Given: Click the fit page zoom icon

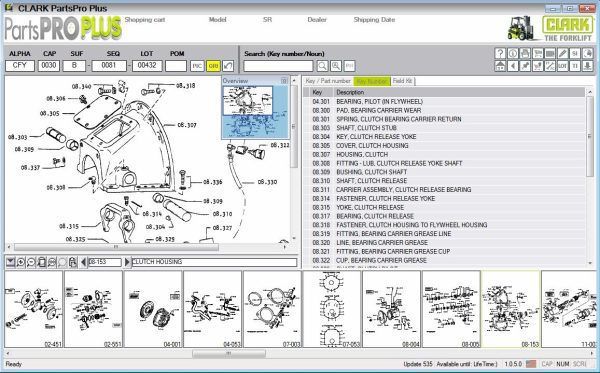Looking at the screenshot, I should click(x=42, y=262).
